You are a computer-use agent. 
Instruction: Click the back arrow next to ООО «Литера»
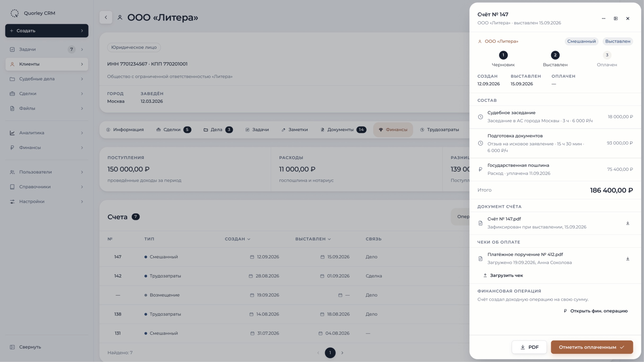(x=106, y=17)
